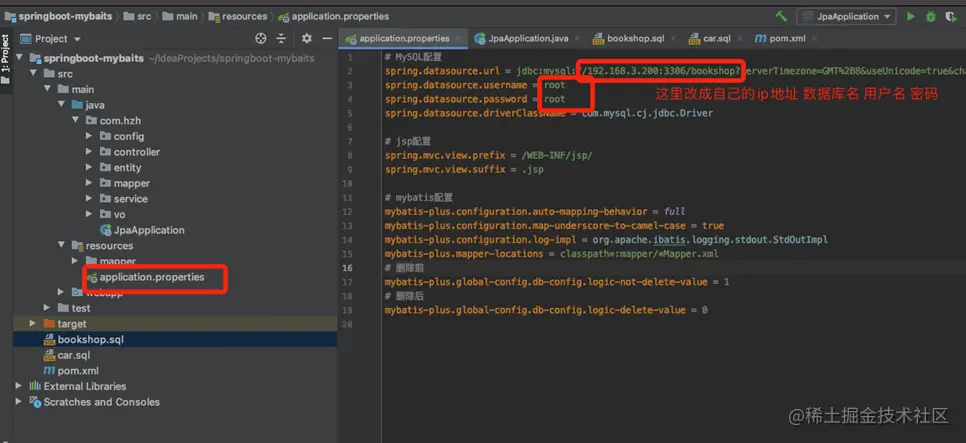Viewport: 966px width, 443px height.
Task: Select pom.xml in the project tree
Action: 71,371
